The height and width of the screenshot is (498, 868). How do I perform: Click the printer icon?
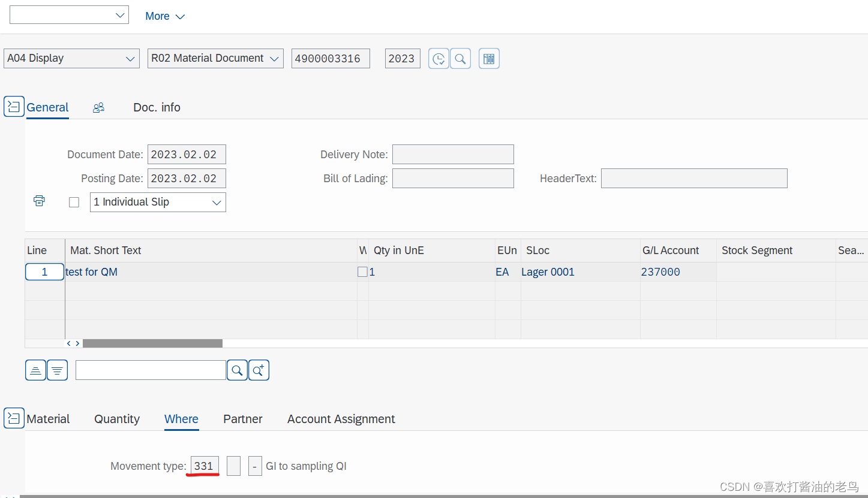point(39,201)
